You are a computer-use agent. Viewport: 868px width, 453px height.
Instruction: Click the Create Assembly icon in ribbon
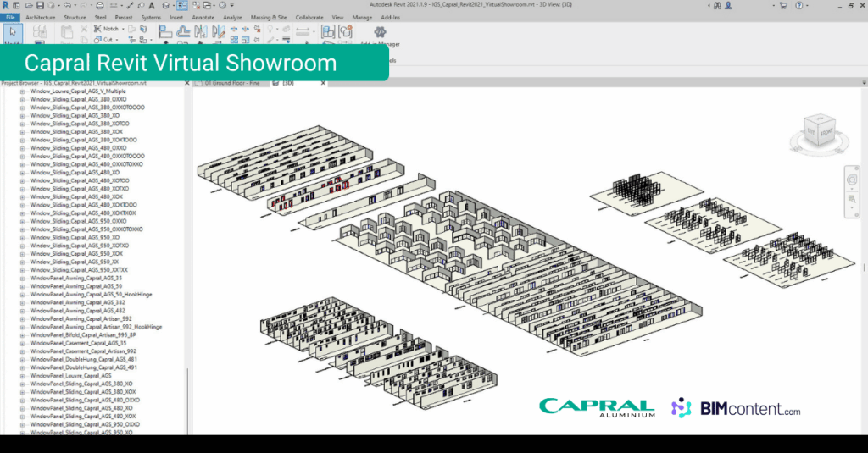tap(328, 31)
